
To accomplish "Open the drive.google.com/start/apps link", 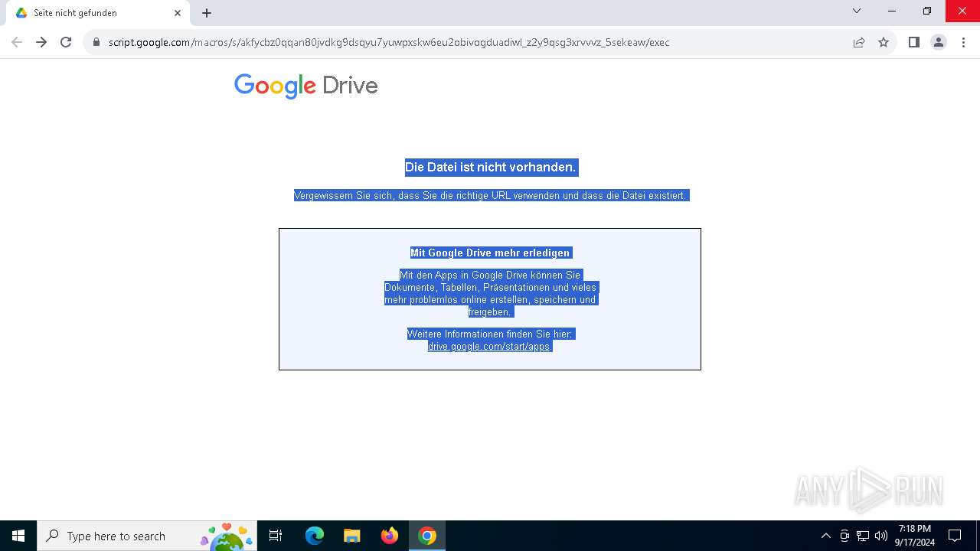I will click(x=489, y=347).
